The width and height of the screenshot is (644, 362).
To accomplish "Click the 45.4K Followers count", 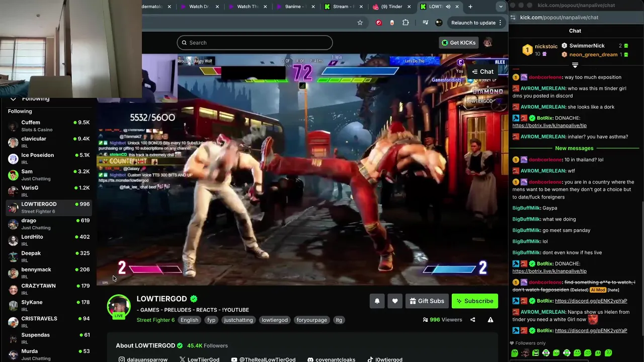I will [x=207, y=346].
